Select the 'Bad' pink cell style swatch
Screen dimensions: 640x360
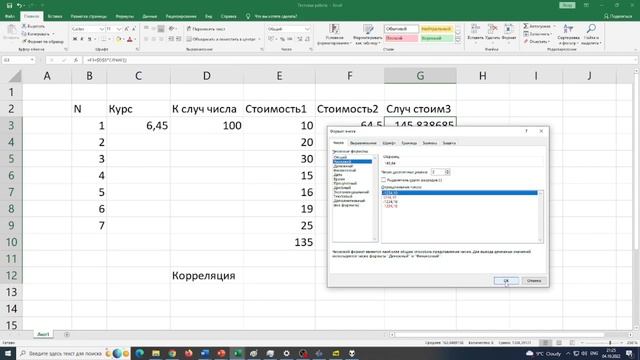point(401,38)
